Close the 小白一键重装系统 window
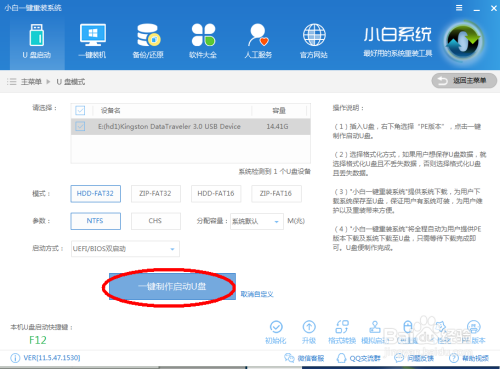The height and width of the screenshot is (369, 500). coord(494,8)
